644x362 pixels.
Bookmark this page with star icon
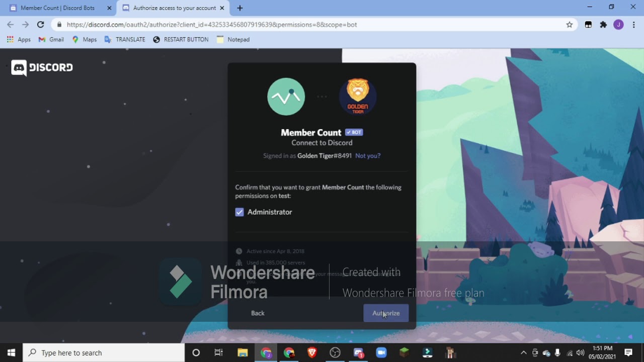(x=570, y=25)
